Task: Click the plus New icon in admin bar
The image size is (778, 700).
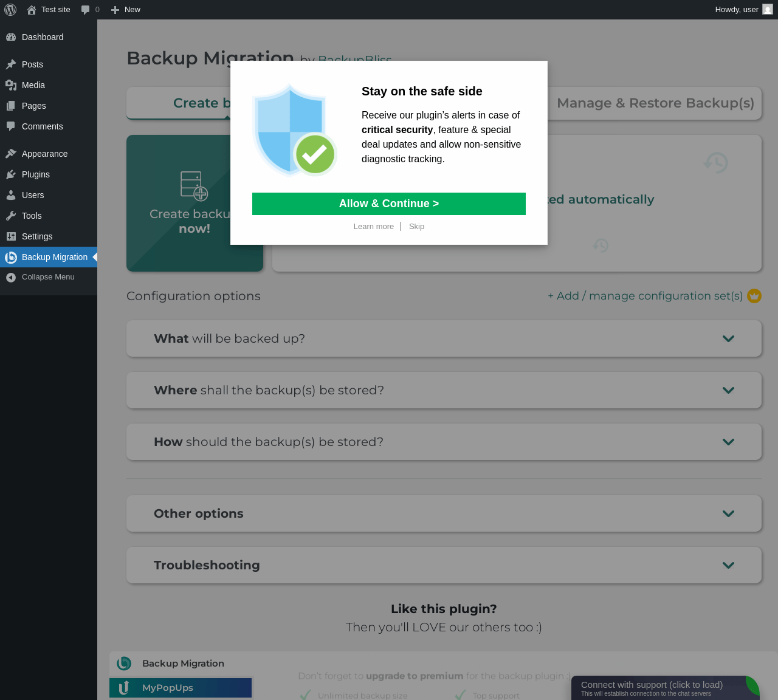Action: click(x=115, y=10)
